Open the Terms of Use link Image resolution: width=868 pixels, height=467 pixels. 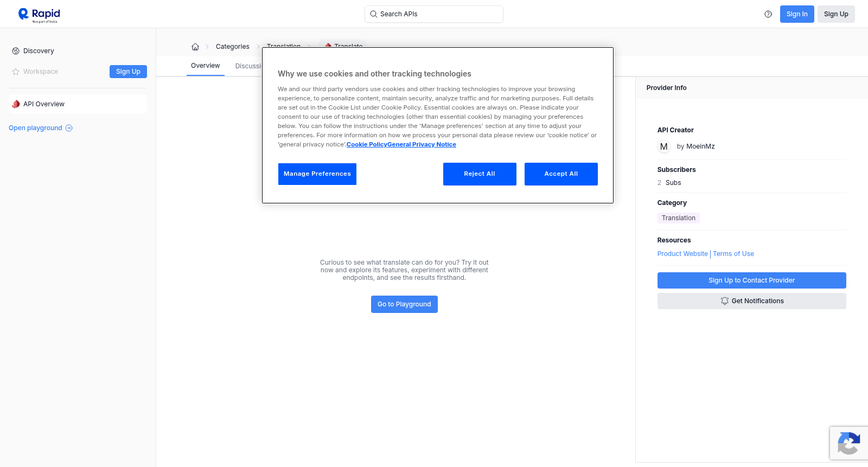(733, 254)
